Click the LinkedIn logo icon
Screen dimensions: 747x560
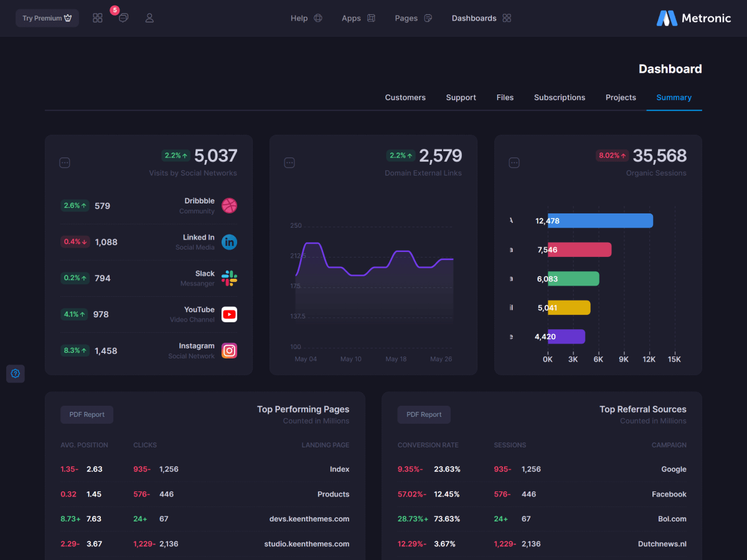[229, 242]
